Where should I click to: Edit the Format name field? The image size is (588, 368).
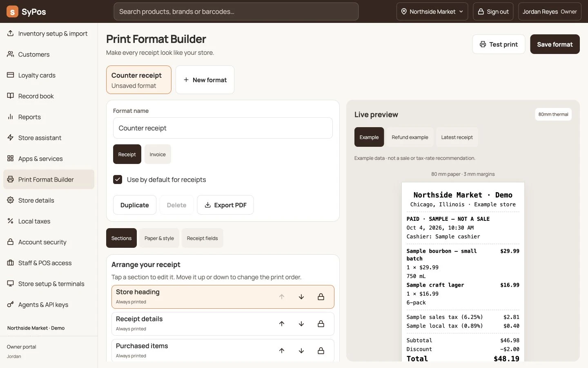click(x=223, y=128)
